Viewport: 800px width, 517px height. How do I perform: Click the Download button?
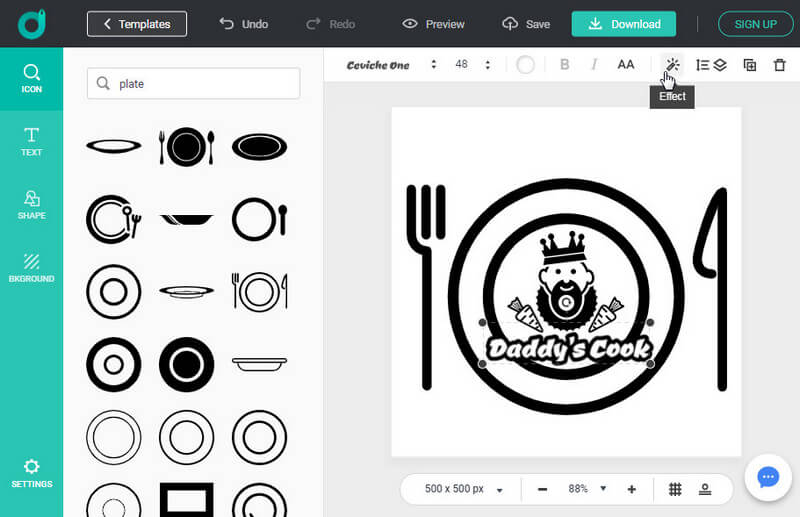(624, 24)
